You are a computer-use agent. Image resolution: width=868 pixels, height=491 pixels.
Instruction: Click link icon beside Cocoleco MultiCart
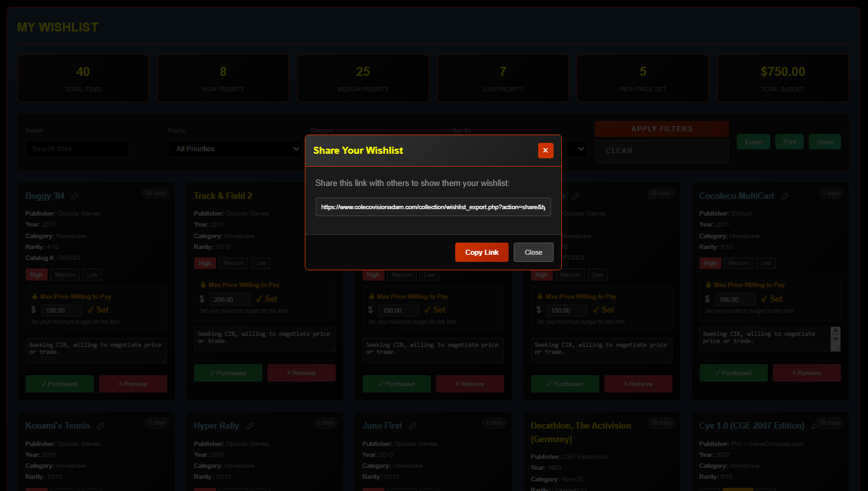point(784,196)
